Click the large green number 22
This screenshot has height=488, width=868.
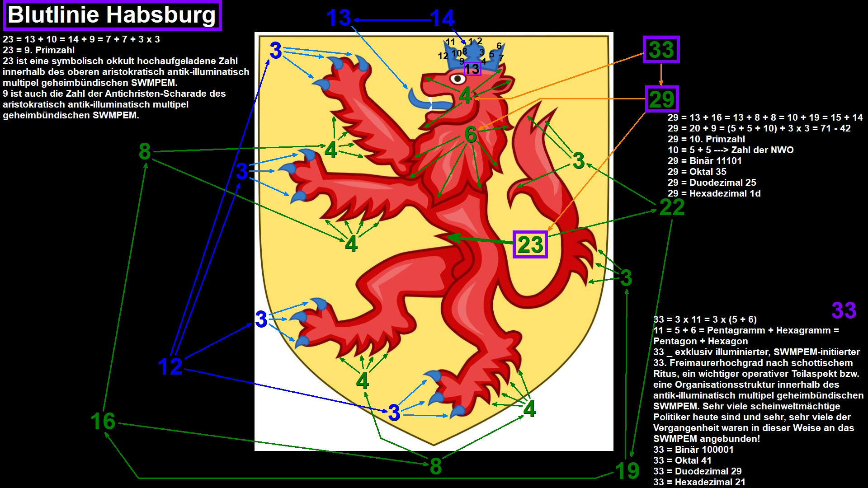pyautogui.click(x=672, y=207)
